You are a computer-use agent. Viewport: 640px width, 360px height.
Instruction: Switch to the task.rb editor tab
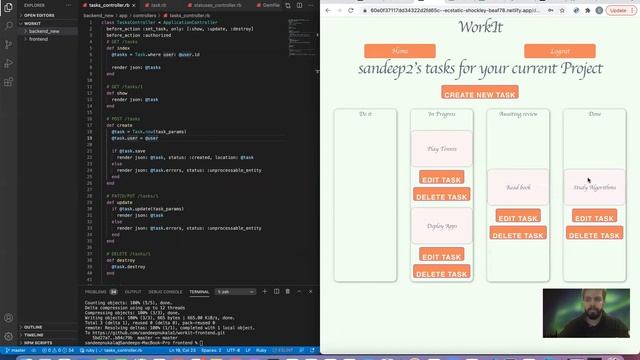pos(158,5)
